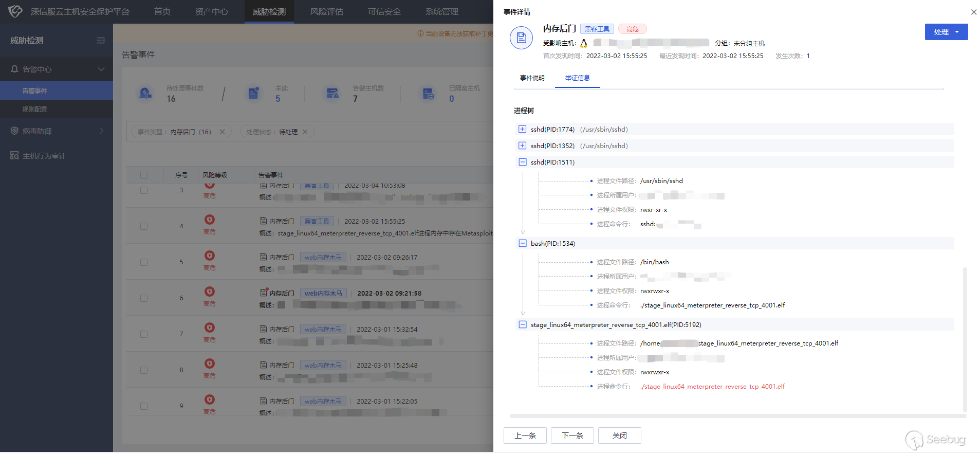Click the 关闭 button

619,435
